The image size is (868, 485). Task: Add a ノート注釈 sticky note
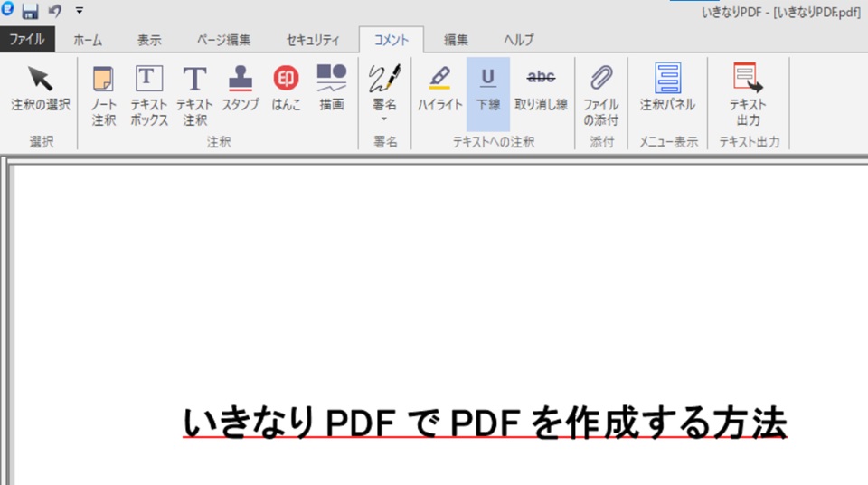click(x=103, y=95)
